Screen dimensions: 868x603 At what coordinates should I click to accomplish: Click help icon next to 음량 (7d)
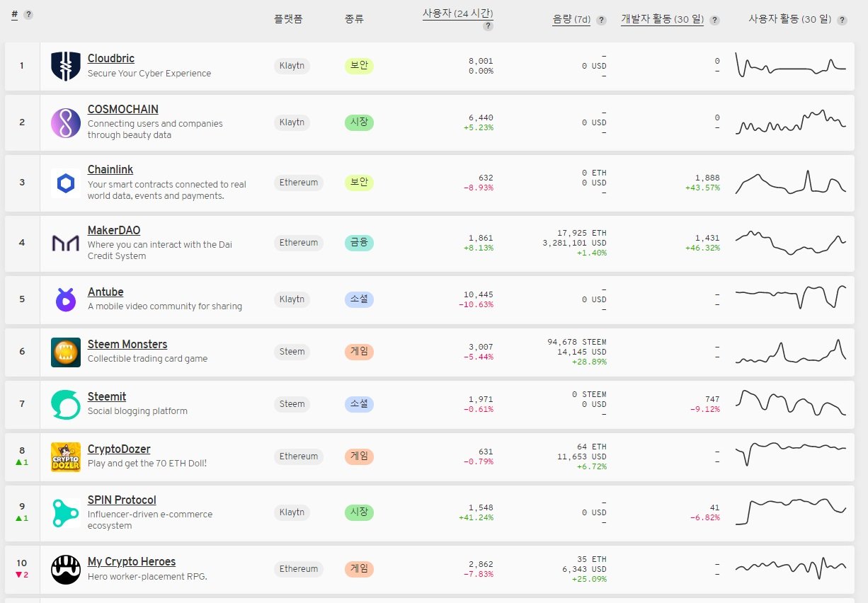[601, 21]
